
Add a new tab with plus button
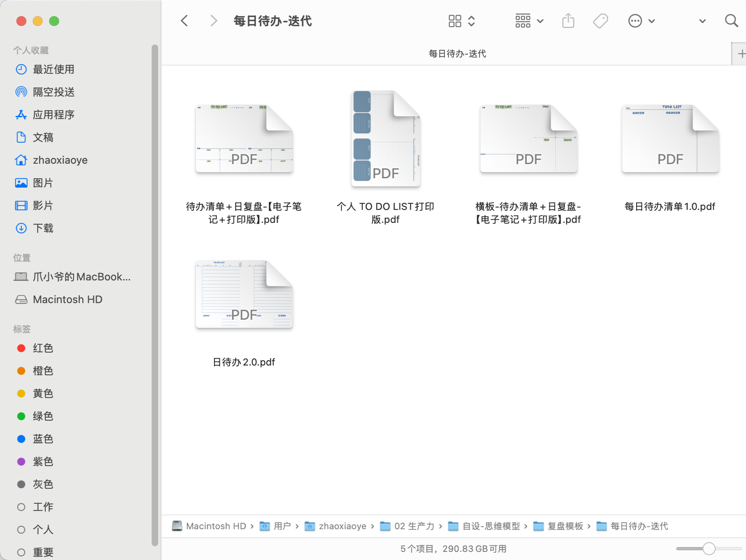(741, 53)
